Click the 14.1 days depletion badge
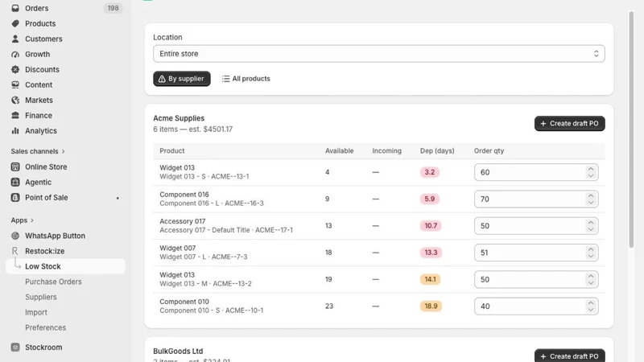 pos(430,279)
